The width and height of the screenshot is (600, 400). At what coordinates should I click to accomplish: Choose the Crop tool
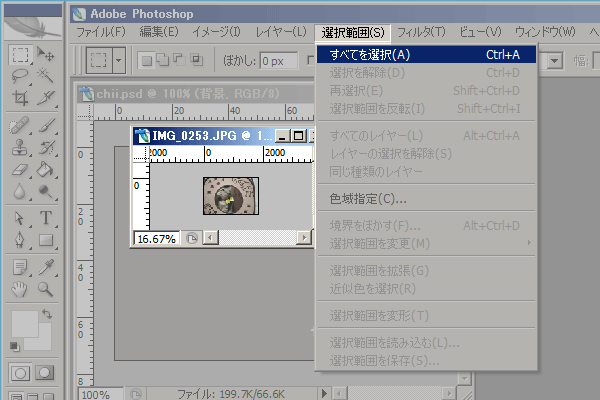(19, 98)
